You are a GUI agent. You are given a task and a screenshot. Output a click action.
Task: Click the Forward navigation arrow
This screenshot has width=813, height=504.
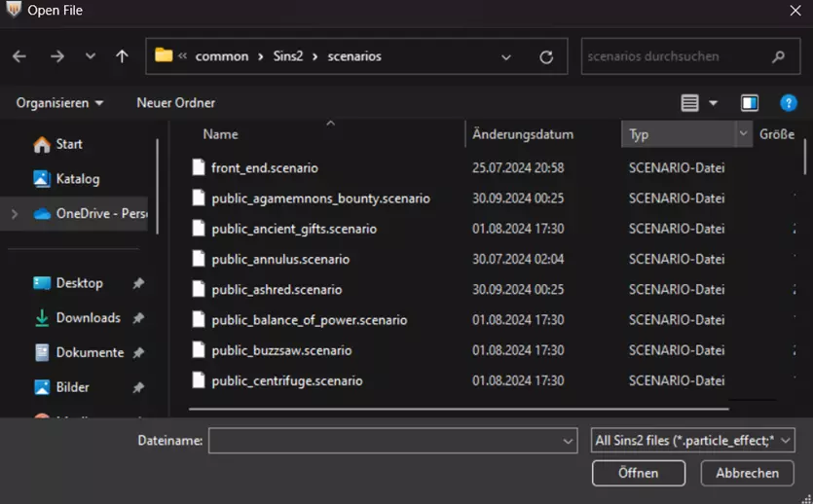click(x=56, y=56)
